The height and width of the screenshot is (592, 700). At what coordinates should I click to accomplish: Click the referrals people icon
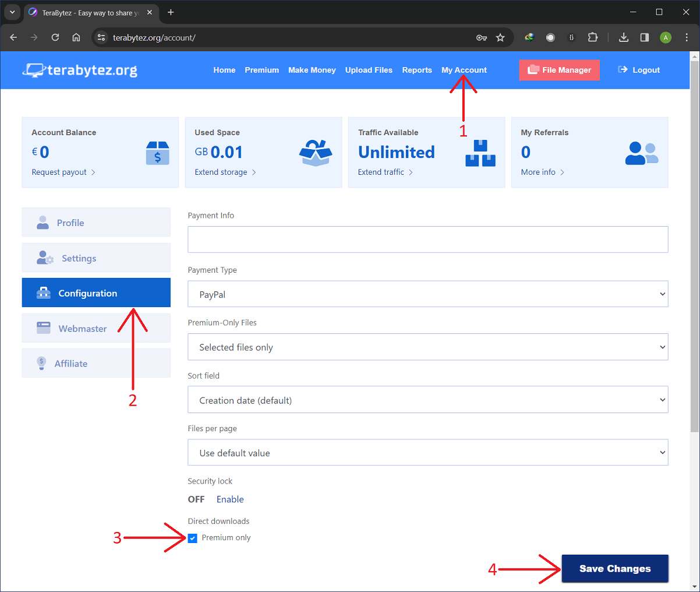click(x=641, y=153)
